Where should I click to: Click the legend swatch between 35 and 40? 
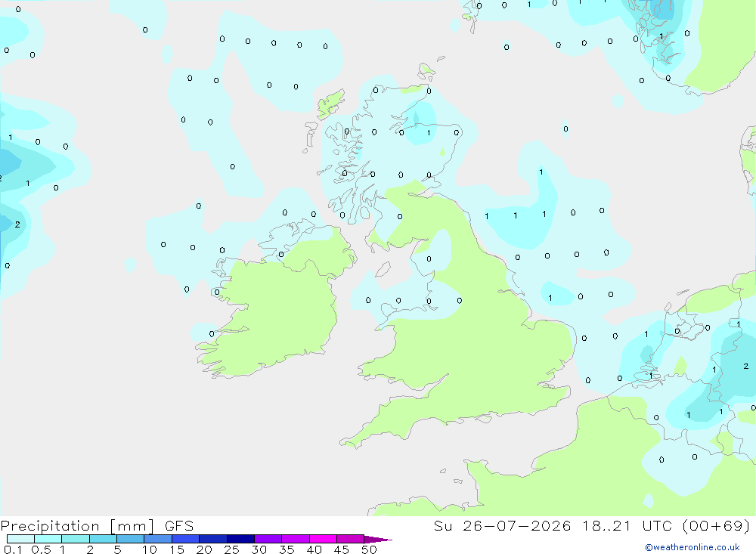pyautogui.click(x=296, y=539)
